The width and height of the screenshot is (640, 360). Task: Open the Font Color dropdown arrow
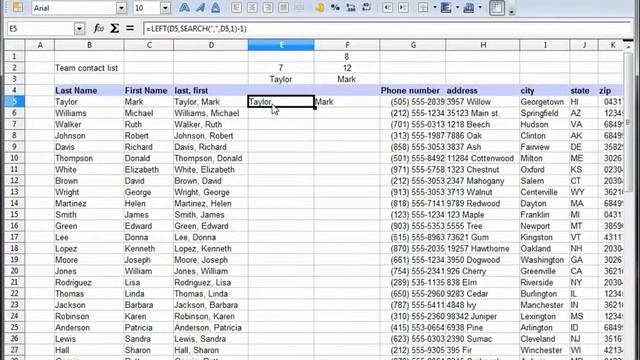480,8
